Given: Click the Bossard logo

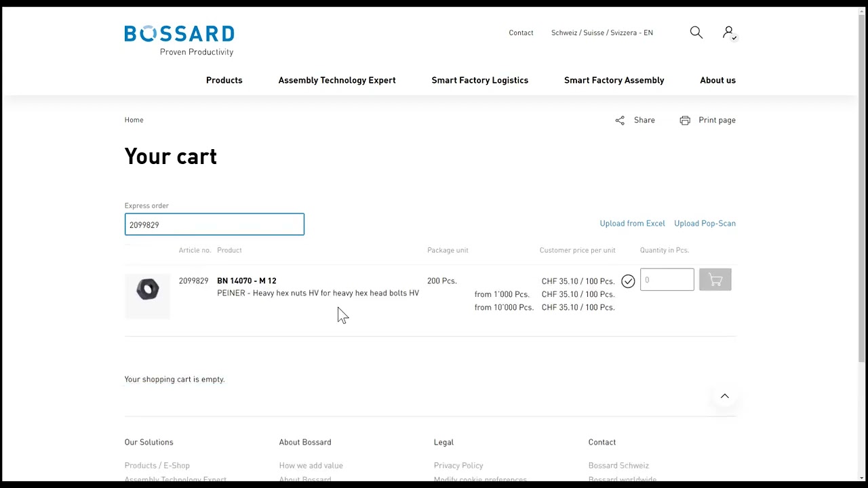Looking at the screenshot, I should click(179, 41).
